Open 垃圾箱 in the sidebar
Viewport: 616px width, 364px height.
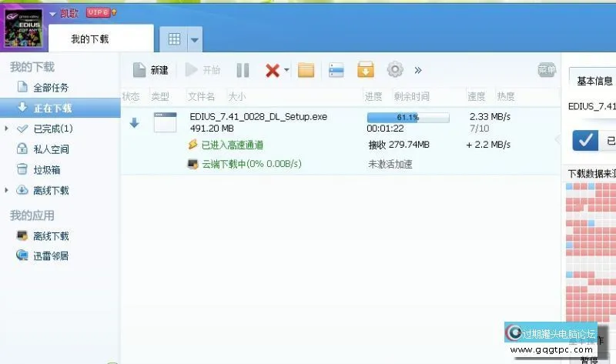point(47,170)
